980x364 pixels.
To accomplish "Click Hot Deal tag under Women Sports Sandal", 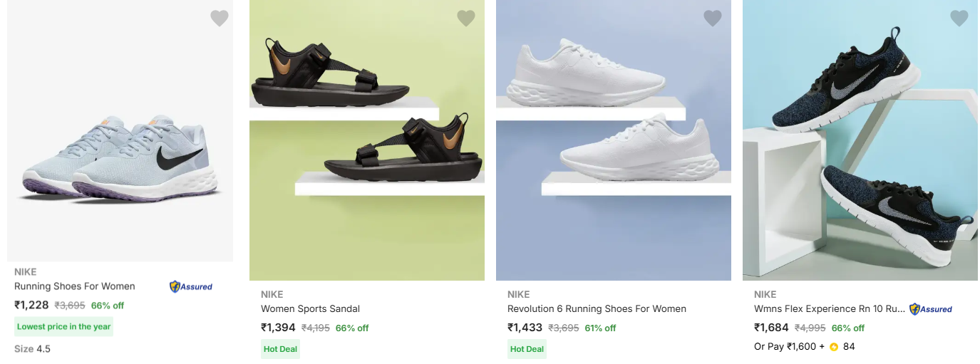I will [281, 349].
